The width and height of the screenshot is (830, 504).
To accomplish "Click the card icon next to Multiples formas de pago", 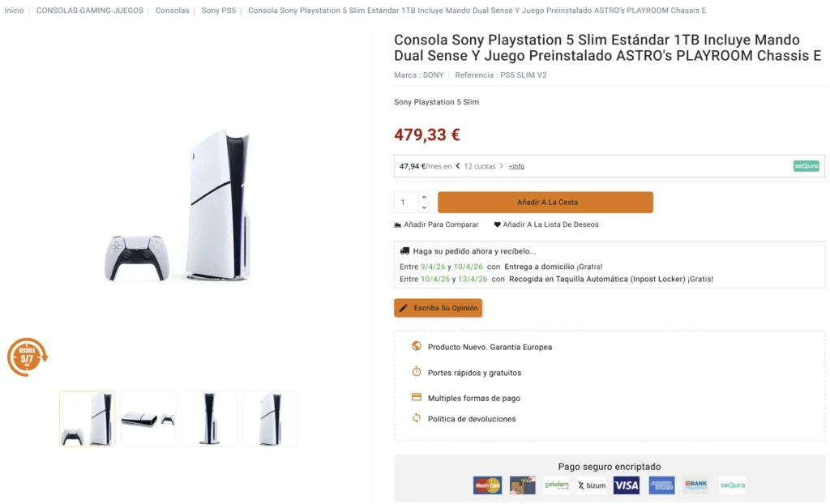I will 416,399.
